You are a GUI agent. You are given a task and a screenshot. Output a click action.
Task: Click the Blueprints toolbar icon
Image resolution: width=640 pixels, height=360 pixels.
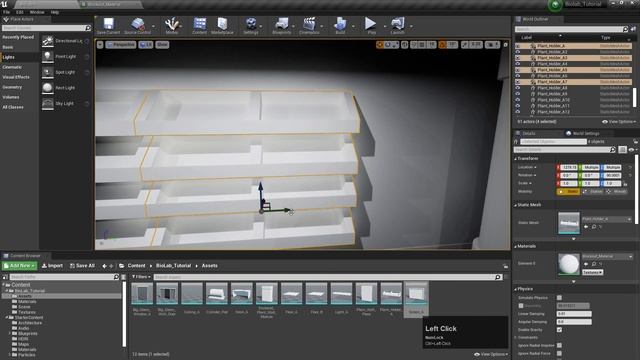pos(282,24)
